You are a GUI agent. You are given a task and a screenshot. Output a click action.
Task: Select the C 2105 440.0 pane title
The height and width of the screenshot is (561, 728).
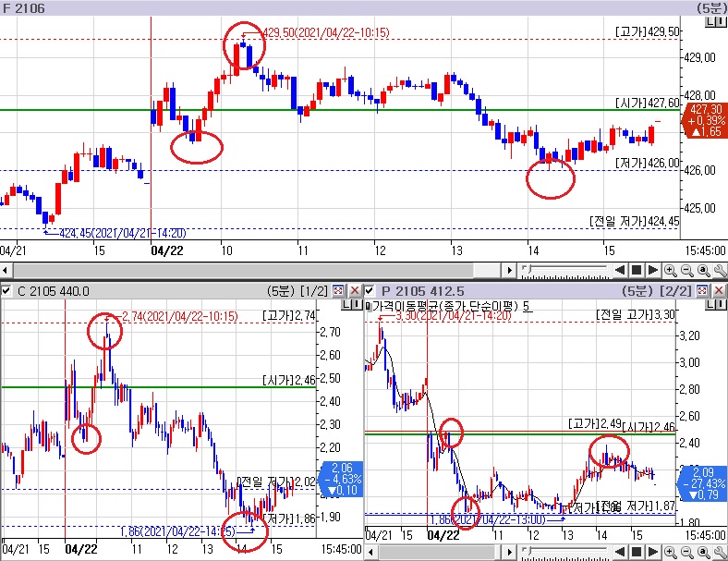54,291
